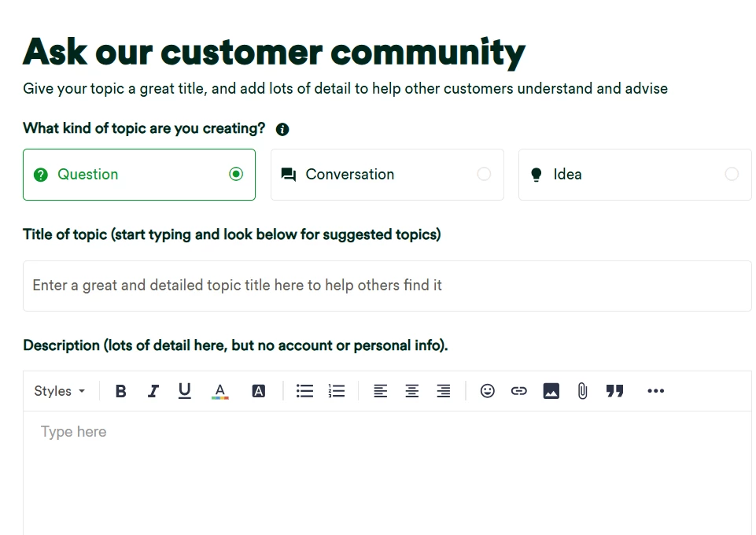Open the text background color tool
This screenshot has height=535, width=756.
258,391
